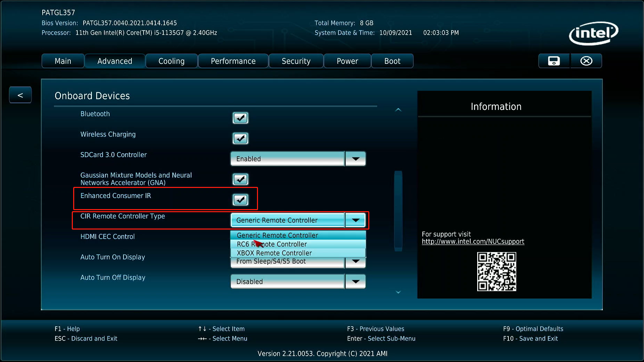
Task: Click the HDMI CEC Control label
Action: tap(108, 236)
